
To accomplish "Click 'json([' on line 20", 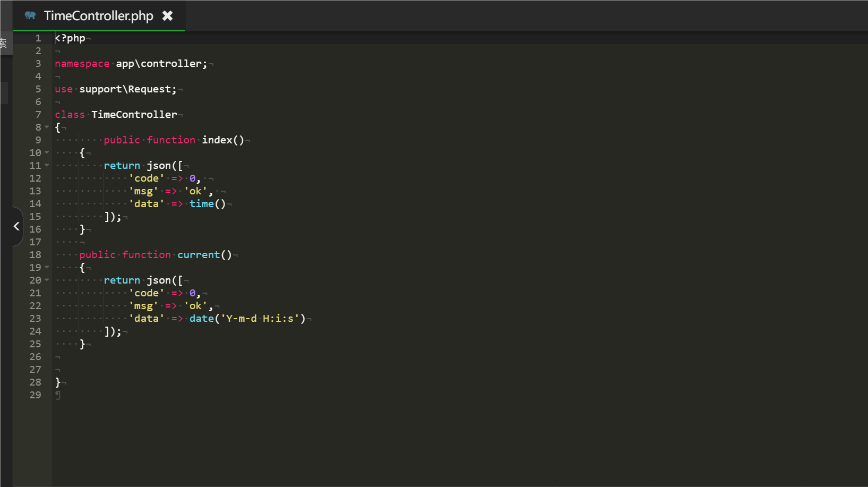I will coord(165,280).
